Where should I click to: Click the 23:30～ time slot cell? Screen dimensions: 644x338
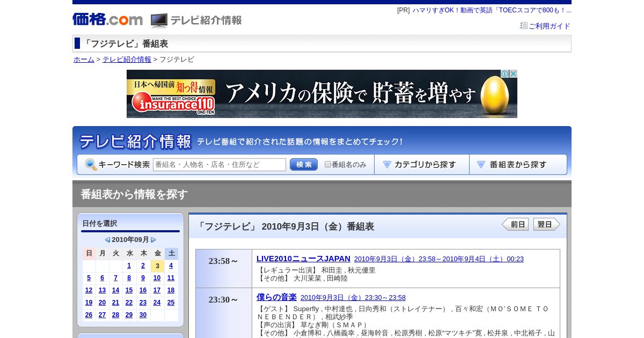pos(224,313)
